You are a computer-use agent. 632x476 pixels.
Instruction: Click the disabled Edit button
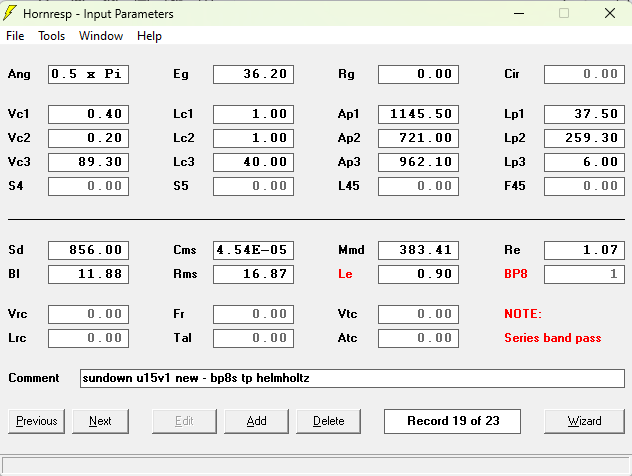tap(184, 421)
